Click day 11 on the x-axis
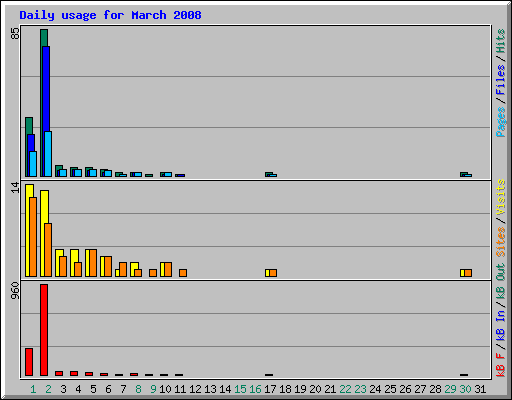This screenshot has height=400, width=512. (180, 389)
